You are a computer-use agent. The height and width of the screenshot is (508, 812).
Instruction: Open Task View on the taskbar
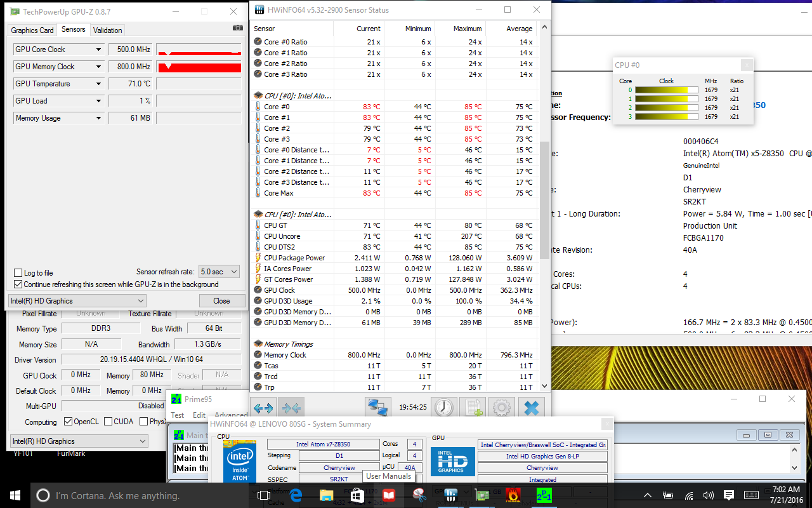tap(263, 495)
